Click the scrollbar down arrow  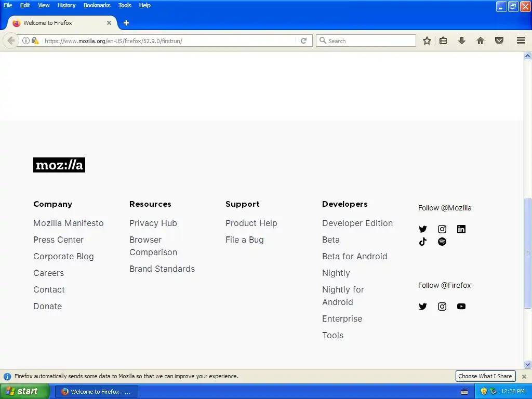527,365
